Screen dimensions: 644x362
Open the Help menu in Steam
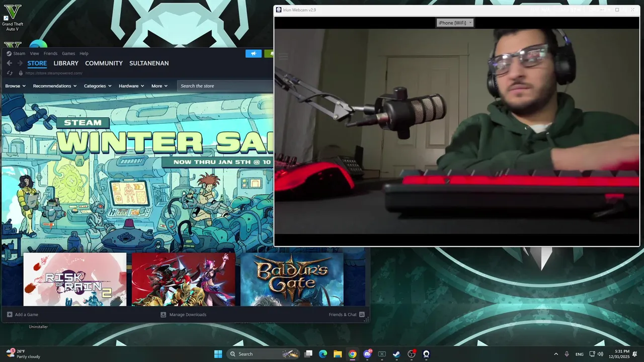coord(84,53)
